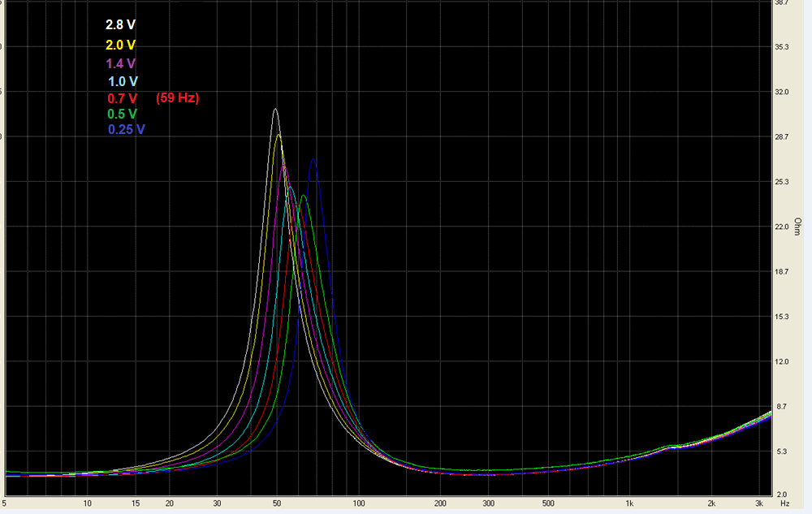Click the 30 label on the frequency axis

pos(217,503)
